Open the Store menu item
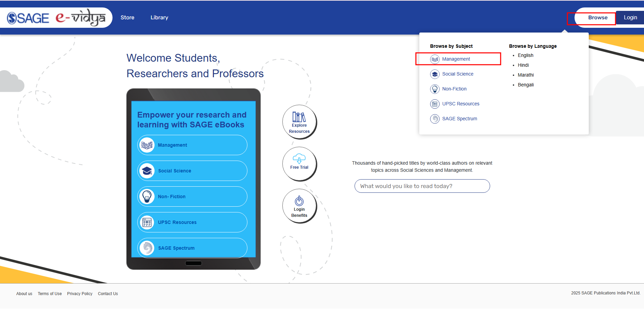This screenshot has height=310, width=644. [x=127, y=18]
